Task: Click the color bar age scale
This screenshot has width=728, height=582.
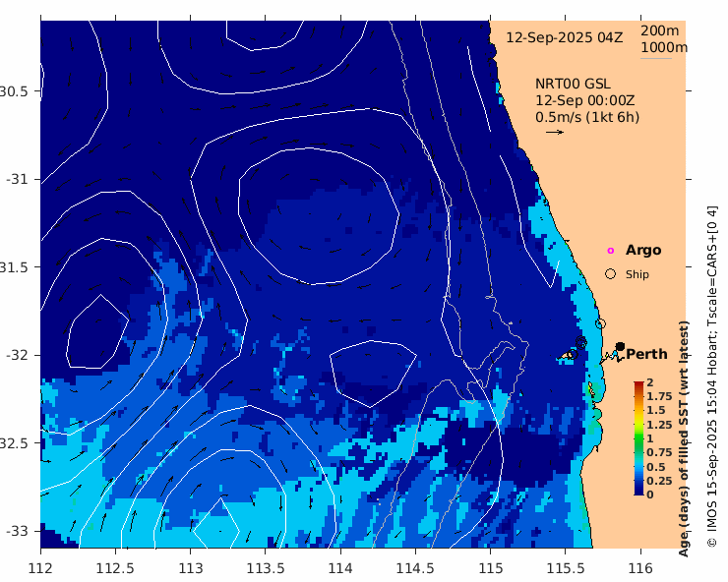Action: (638, 438)
